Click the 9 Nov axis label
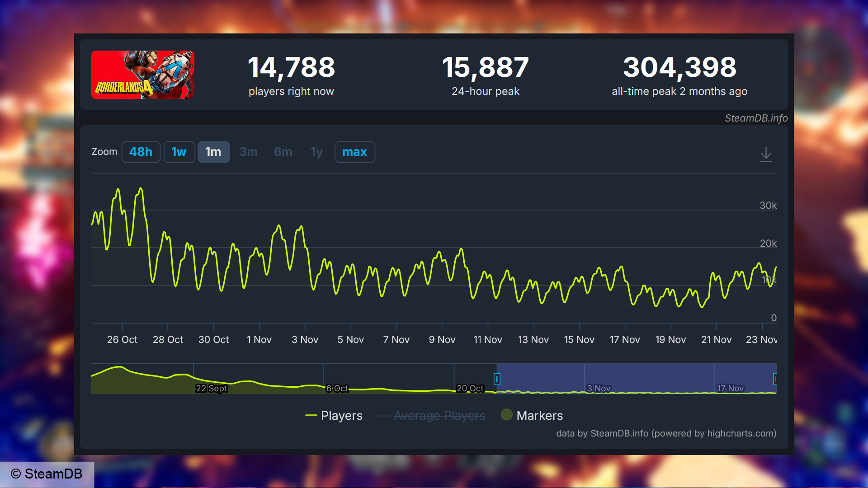 tap(442, 339)
